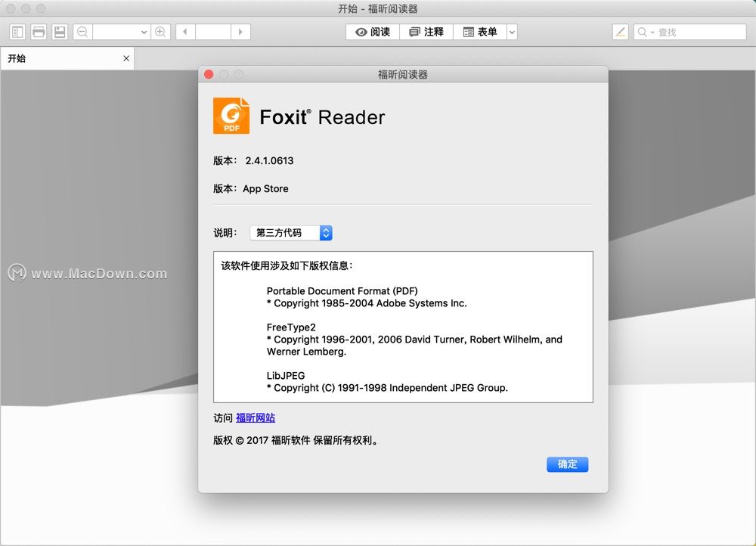Viewport: 756px width, 546px height.
Task: Click the Foxit Reader title text
Action: tap(323, 117)
